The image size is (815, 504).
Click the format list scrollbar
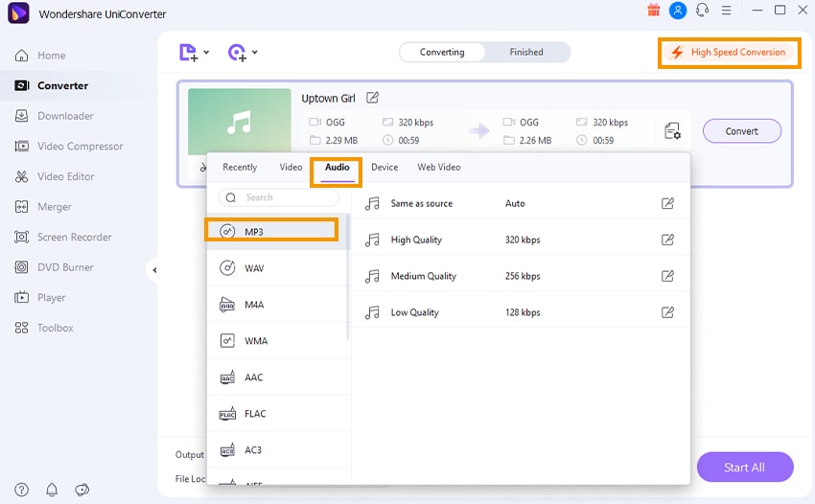[x=348, y=278]
